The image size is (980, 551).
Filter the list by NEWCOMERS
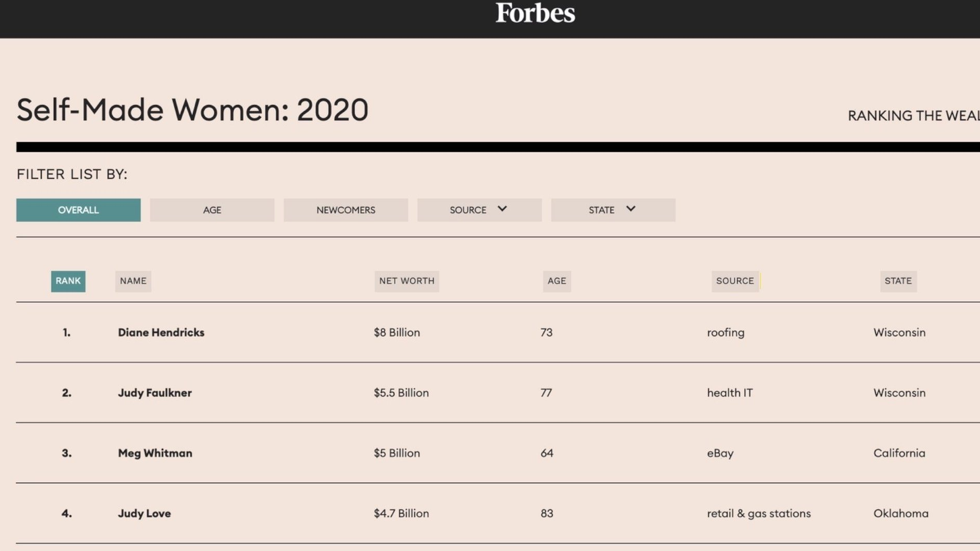coord(345,210)
